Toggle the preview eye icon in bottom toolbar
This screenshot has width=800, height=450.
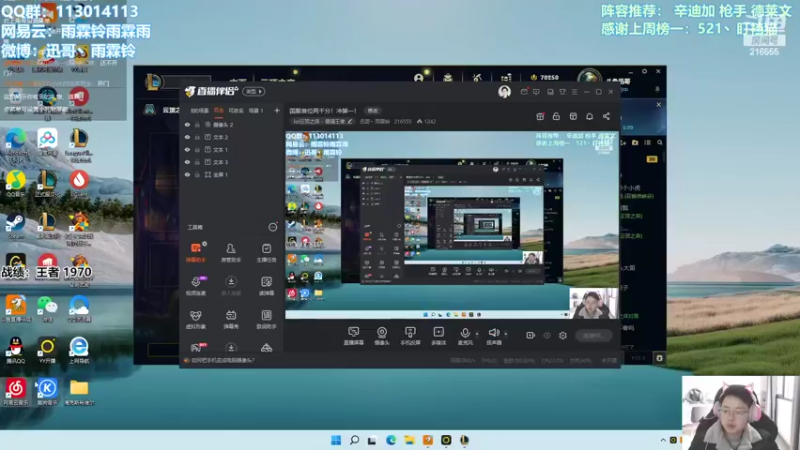click(x=547, y=335)
